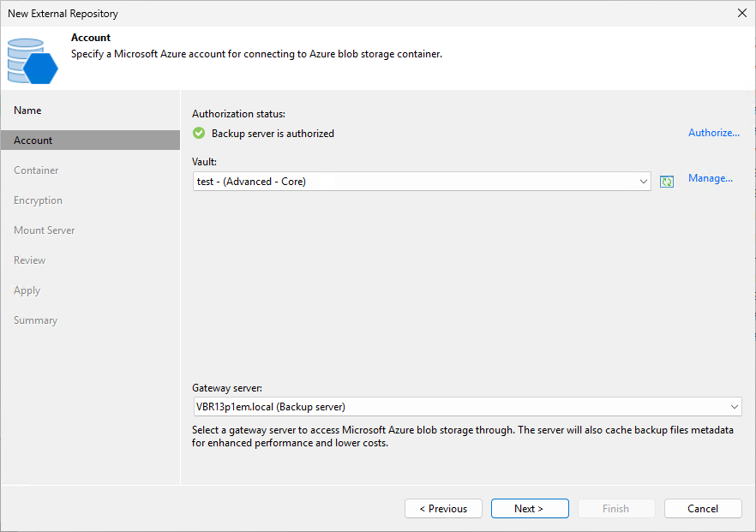This screenshot has width=756, height=532.
Task: Go back with the Previous button
Action: tap(443, 508)
